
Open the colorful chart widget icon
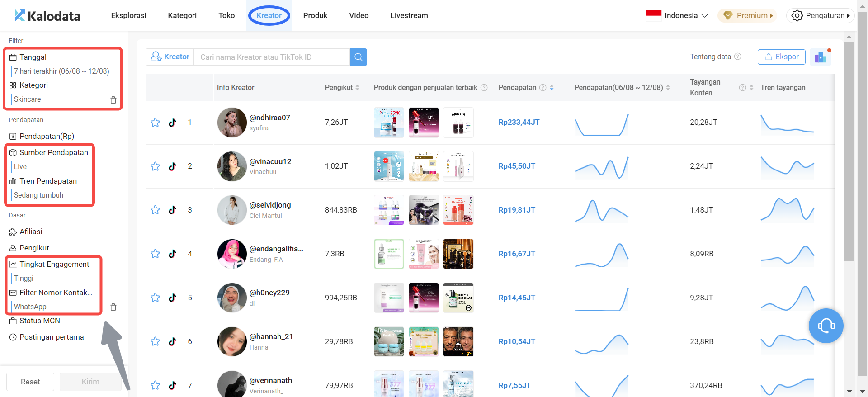click(820, 57)
